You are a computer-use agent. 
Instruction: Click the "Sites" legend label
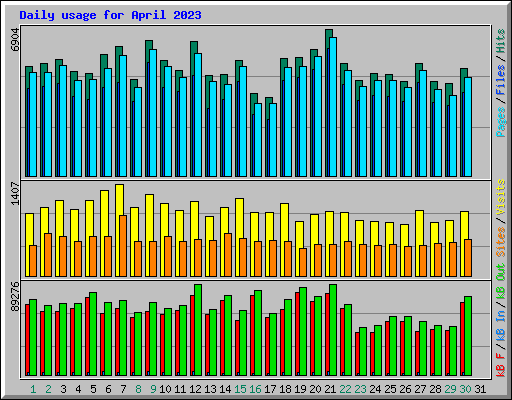[500, 242]
